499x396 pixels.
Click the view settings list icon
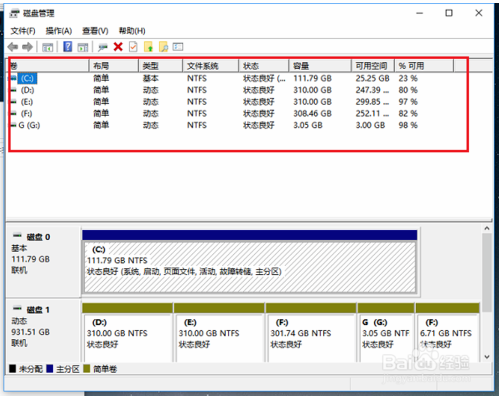point(178,47)
